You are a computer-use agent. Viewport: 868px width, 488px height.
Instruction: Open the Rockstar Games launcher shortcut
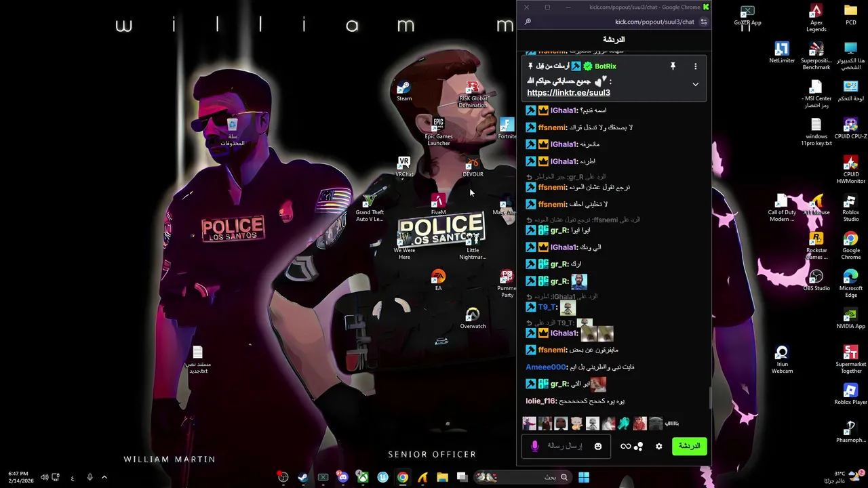(x=816, y=246)
